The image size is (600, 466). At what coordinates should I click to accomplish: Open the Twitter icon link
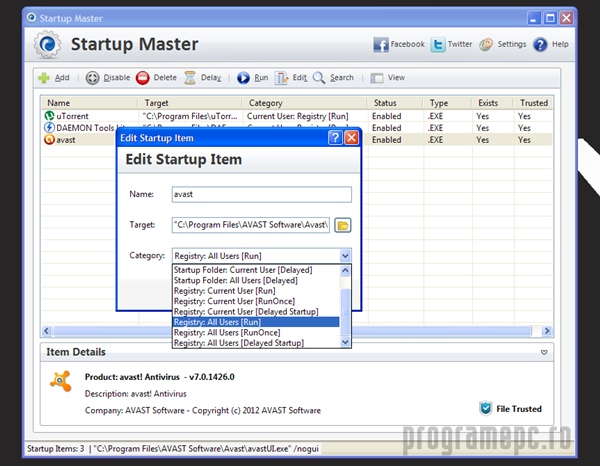click(438, 45)
